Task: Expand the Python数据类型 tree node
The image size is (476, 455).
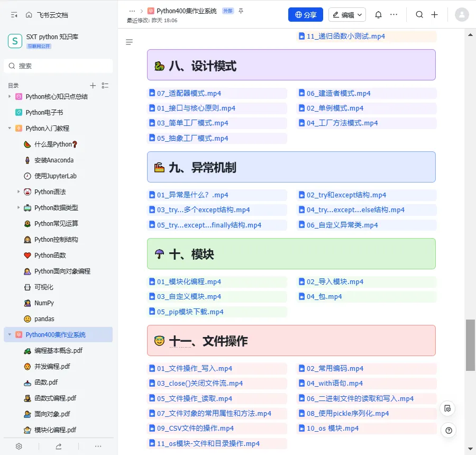Action: tap(18, 207)
